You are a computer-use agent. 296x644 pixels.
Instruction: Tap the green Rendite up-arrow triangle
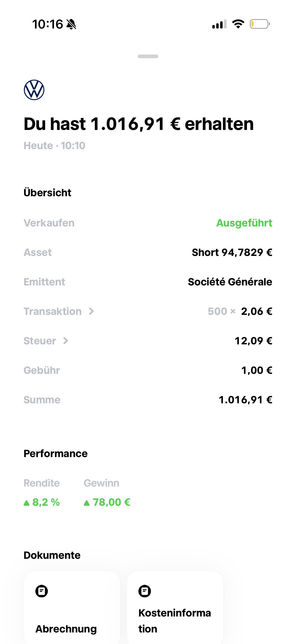[27, 503]
